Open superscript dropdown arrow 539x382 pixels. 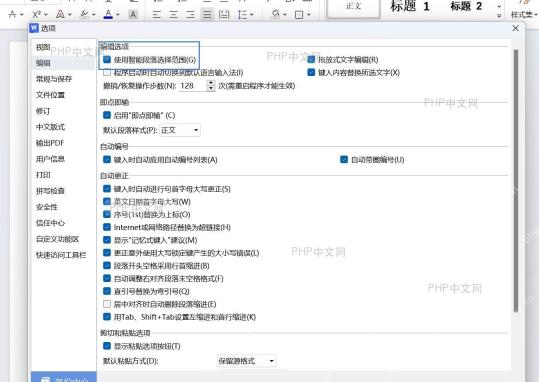point(46,15)
